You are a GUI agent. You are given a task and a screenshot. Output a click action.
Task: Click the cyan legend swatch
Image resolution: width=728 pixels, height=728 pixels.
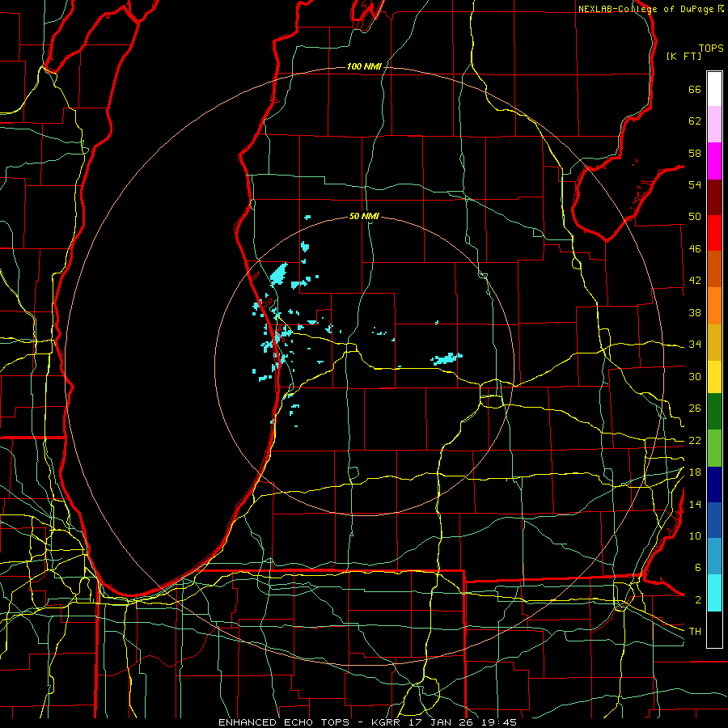pos(714,593)
